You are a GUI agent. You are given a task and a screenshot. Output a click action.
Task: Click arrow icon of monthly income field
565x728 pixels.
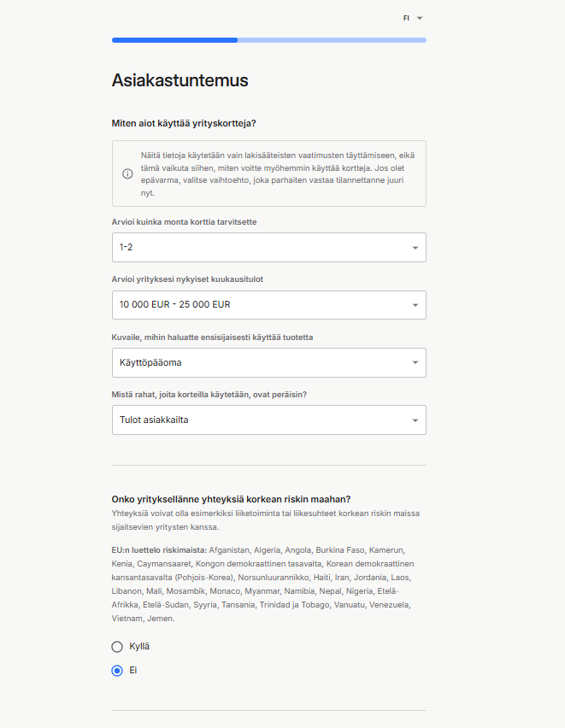(x=415, y=305)
